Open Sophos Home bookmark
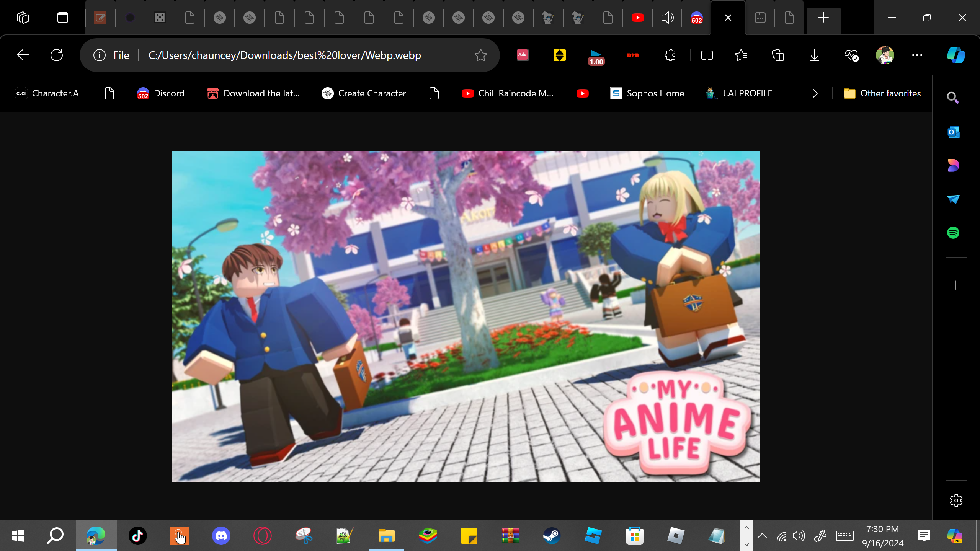Image resolution: width=980 pixels, height=551 pixels. tap(647, 93)
